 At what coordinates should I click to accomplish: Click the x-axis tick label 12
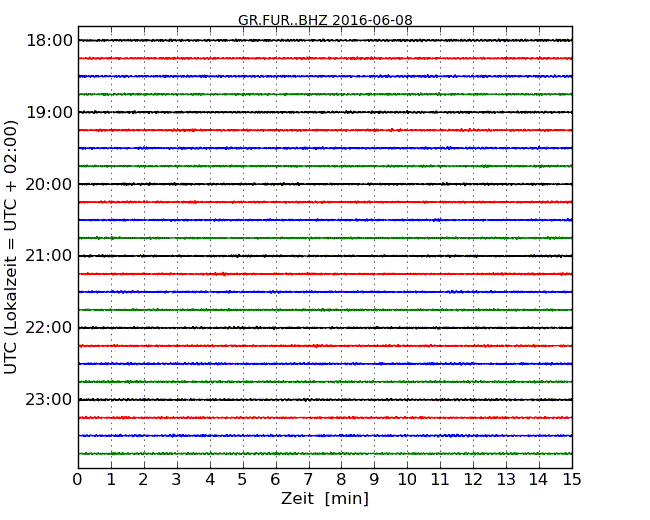tap(473, 479)
